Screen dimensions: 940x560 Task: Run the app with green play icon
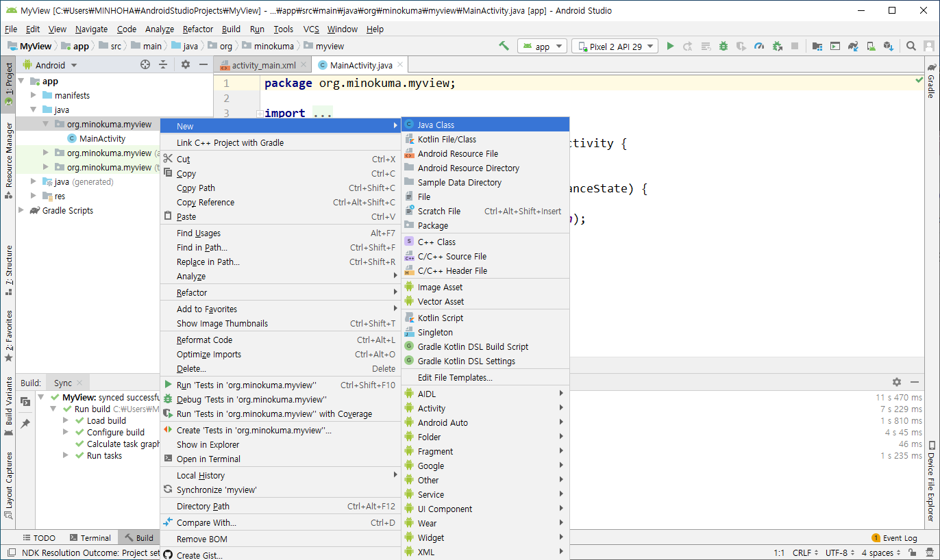tap(670, 46)
